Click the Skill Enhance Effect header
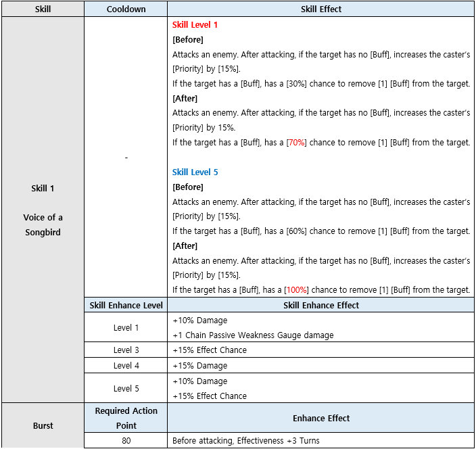Viewport: 476px width, 449px height. (321, 305)
